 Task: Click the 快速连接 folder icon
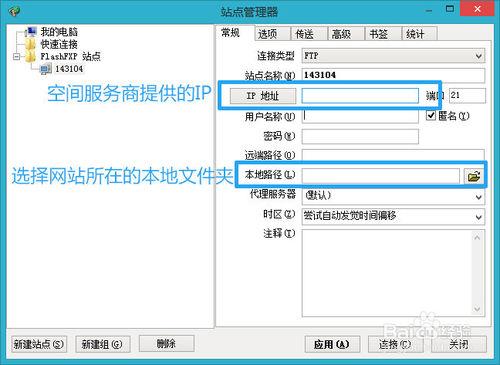(30, 44)
